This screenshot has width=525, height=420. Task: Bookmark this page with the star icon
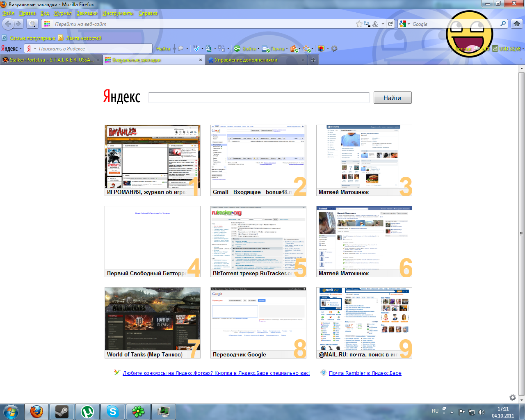[x=359, y=24]
